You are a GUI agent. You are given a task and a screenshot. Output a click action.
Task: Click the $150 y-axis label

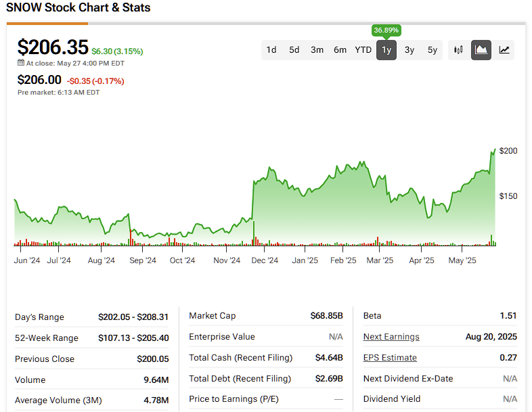click(x=508, y=196)
